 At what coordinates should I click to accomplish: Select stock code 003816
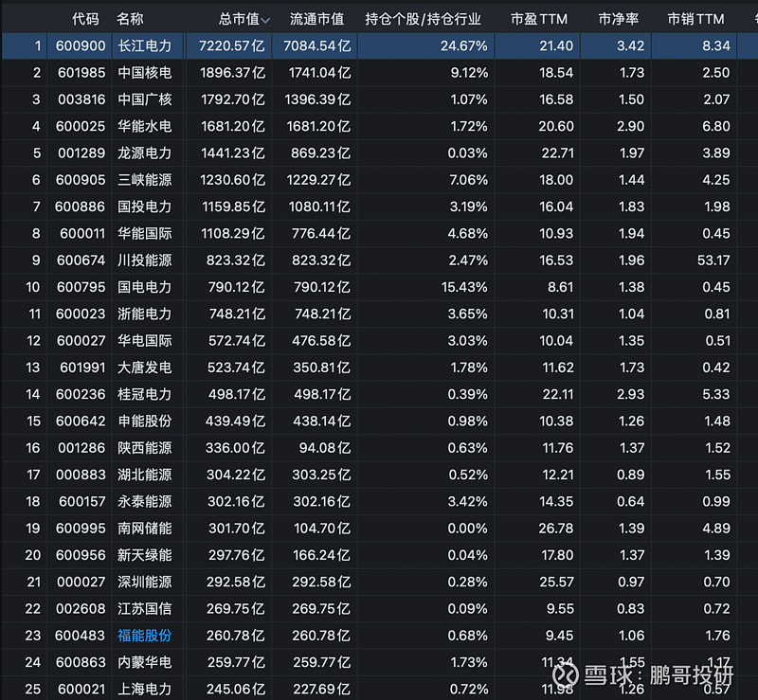point(81,99)
